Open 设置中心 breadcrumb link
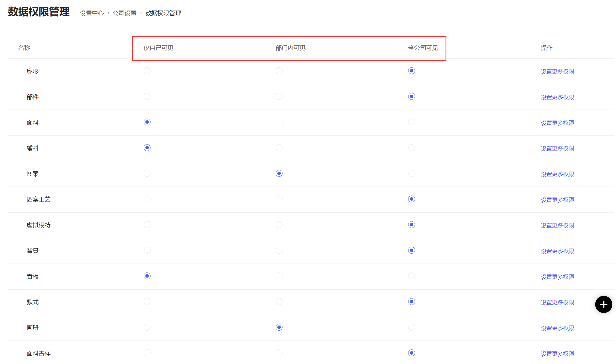Image resolution: width=616 pixels, height=364 pixels. coord(92,13)
